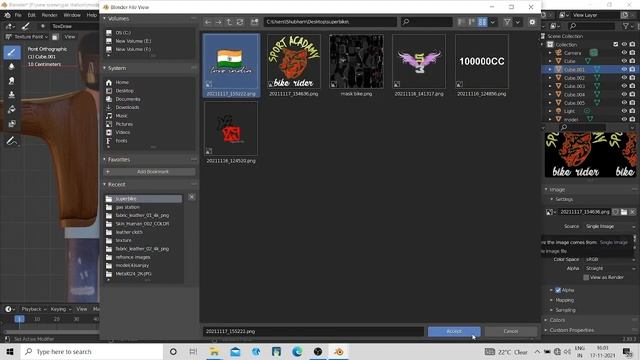Open the File menu in Blender
The width and height of the screenshot is (640, 360).
[x=18, y=15]
